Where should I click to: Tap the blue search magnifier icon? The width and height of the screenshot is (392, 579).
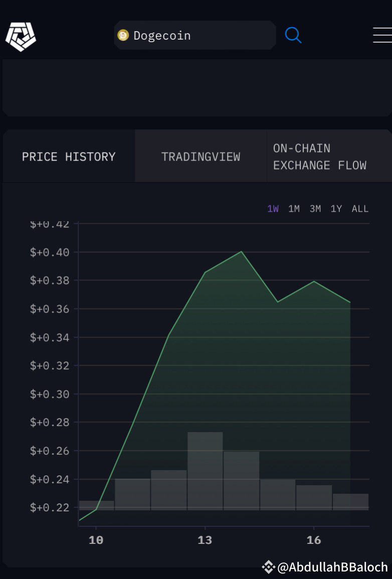[293, 36]
